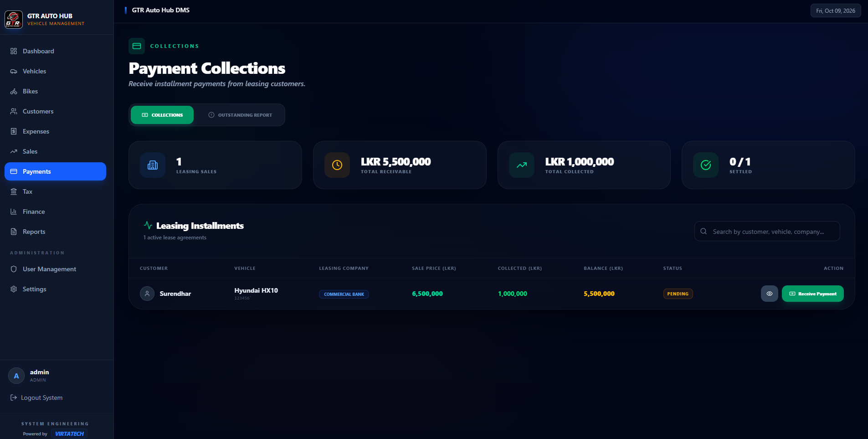The image size is (868, 439).
Task: Navigate to Finance section
Action: [55, 212]
